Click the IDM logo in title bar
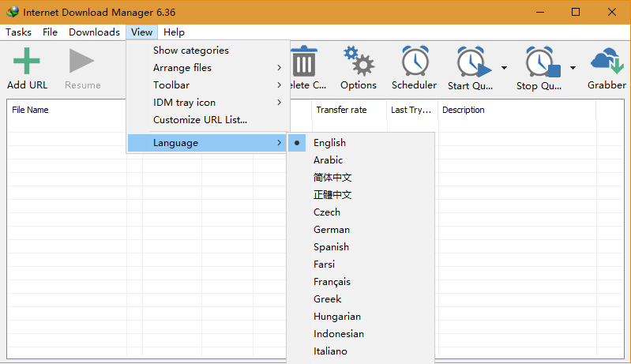The image size is (631, 364). click(13, 12)
